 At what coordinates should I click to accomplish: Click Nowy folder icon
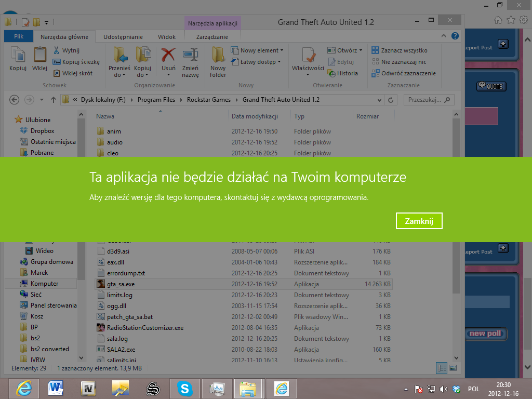coord(218,62)
